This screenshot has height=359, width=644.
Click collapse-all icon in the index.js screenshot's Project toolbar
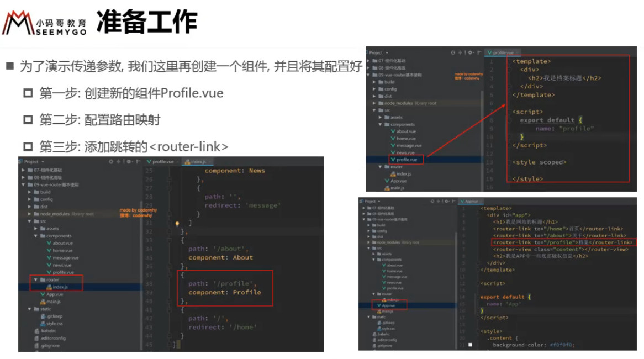point(119,162)
